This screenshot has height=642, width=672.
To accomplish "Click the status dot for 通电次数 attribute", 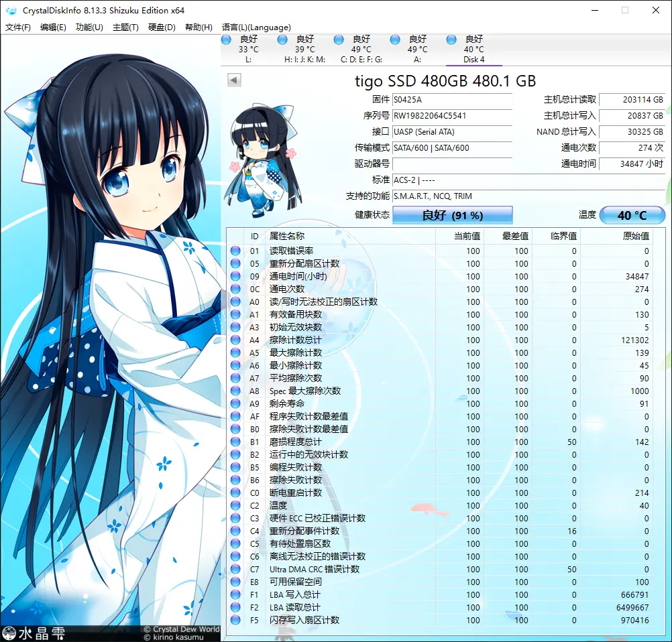I will click(235, 290).
